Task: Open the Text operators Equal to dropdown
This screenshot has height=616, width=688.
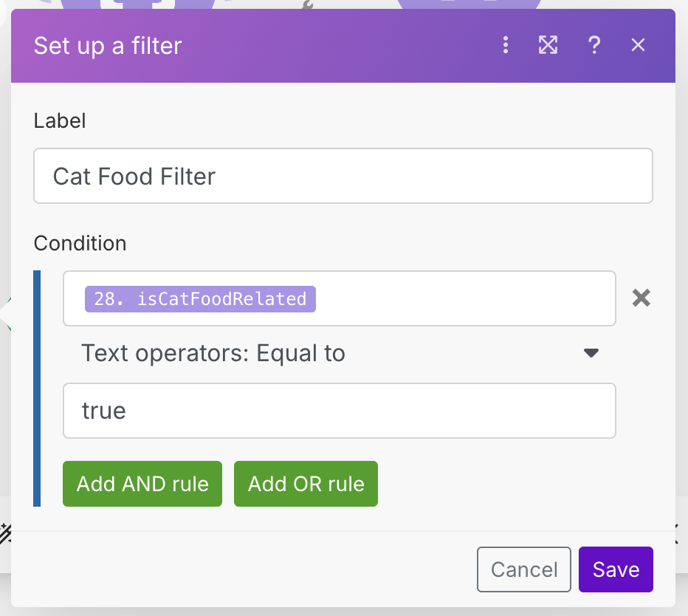Action: [x=340, y=353]
